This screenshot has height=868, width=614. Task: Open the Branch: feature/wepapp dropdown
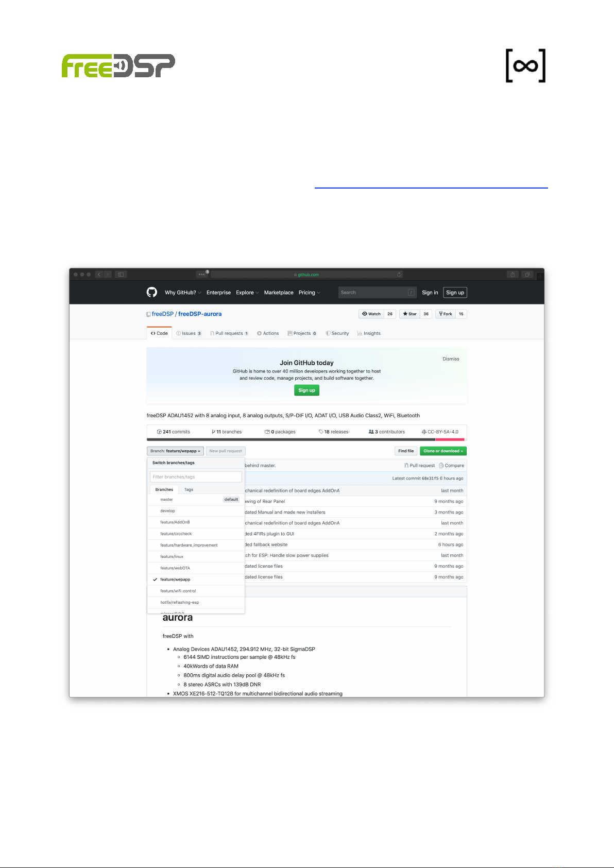[175, 451]
